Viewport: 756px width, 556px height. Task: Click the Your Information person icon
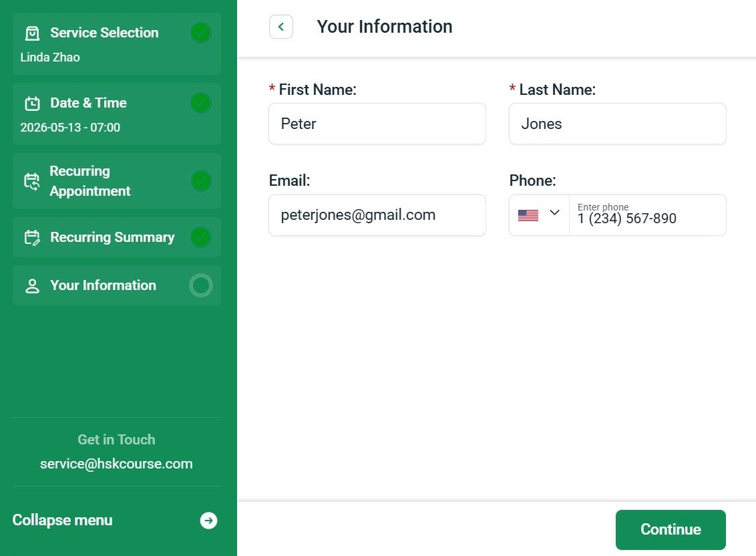coord(32,286)
